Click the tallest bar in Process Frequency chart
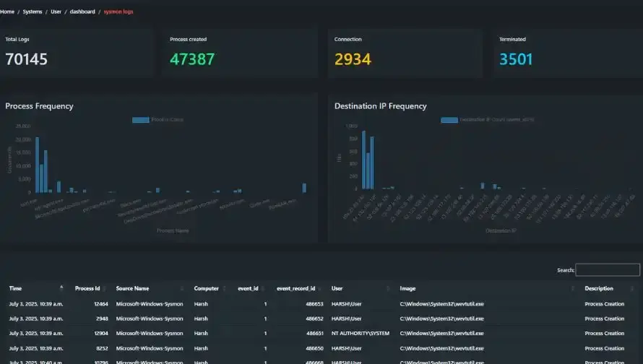This screenshot has width=643, height=364. tap(37, 165)
